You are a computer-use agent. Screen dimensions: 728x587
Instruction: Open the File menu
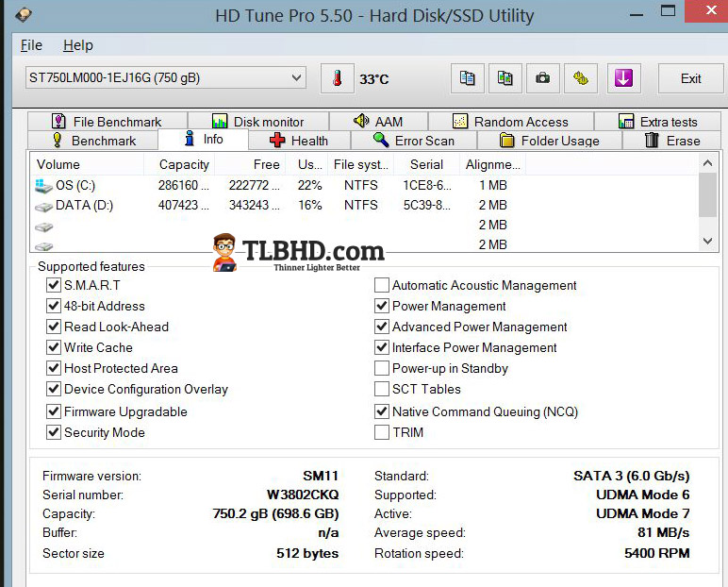pos(31,45)
